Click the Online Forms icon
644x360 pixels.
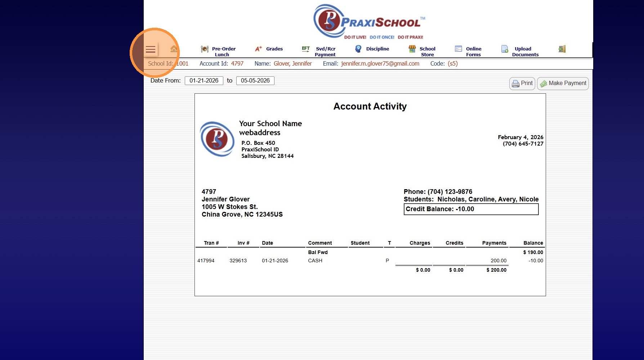tap(458, 49)
